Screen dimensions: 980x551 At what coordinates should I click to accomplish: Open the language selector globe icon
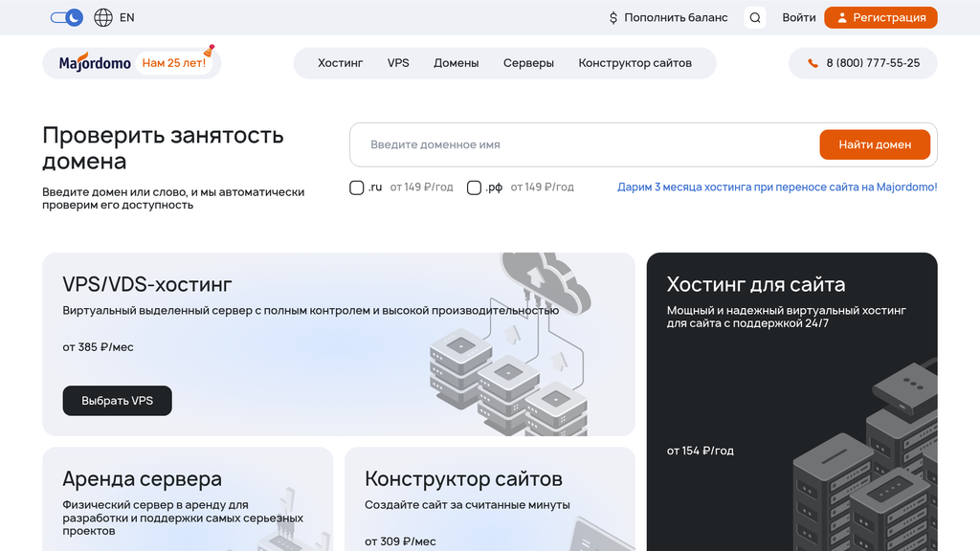point(102,17)
